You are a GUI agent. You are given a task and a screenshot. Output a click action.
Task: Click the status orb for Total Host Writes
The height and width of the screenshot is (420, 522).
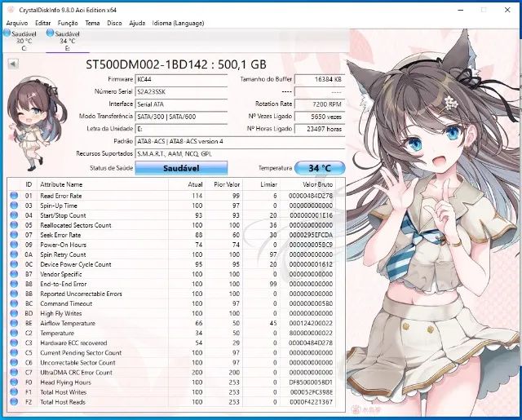(14, 392)
